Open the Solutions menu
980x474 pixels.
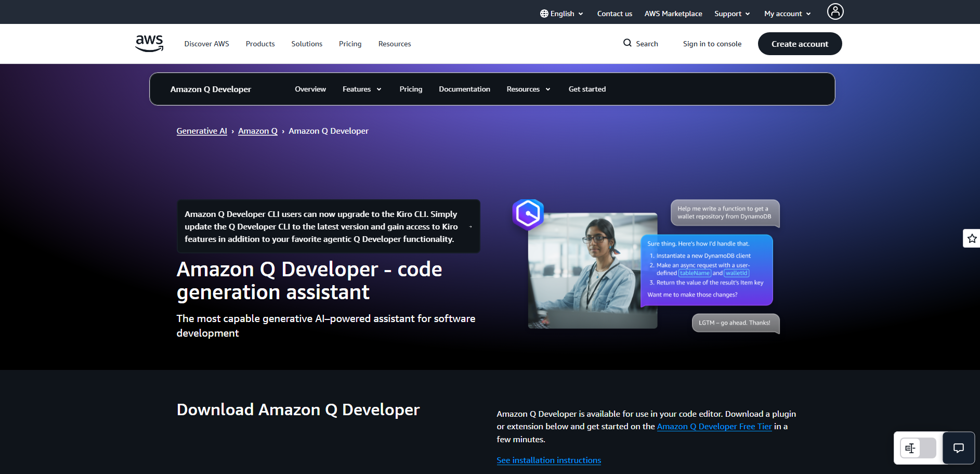coord(307,44)
